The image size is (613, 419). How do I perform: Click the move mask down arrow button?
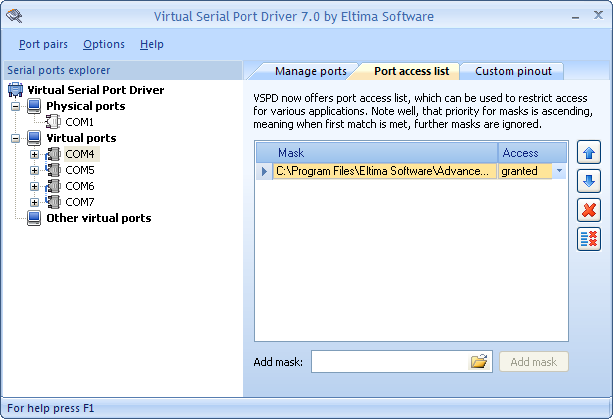point(589,181)
